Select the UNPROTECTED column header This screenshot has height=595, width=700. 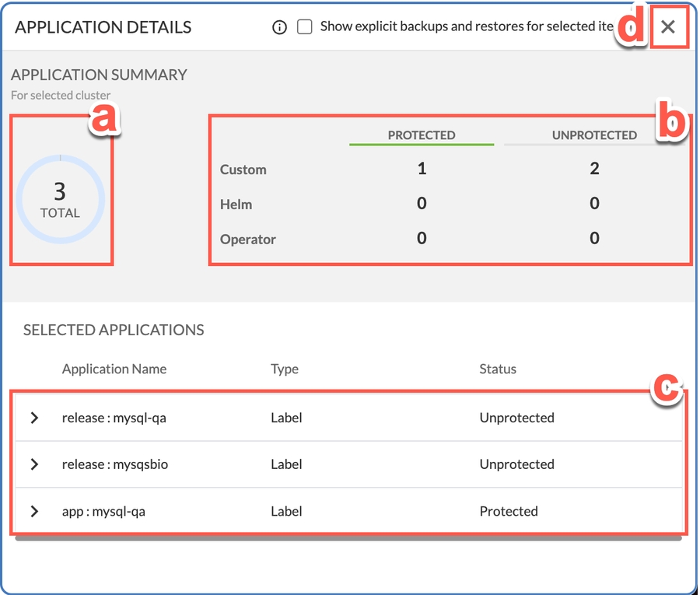point(594,135)
